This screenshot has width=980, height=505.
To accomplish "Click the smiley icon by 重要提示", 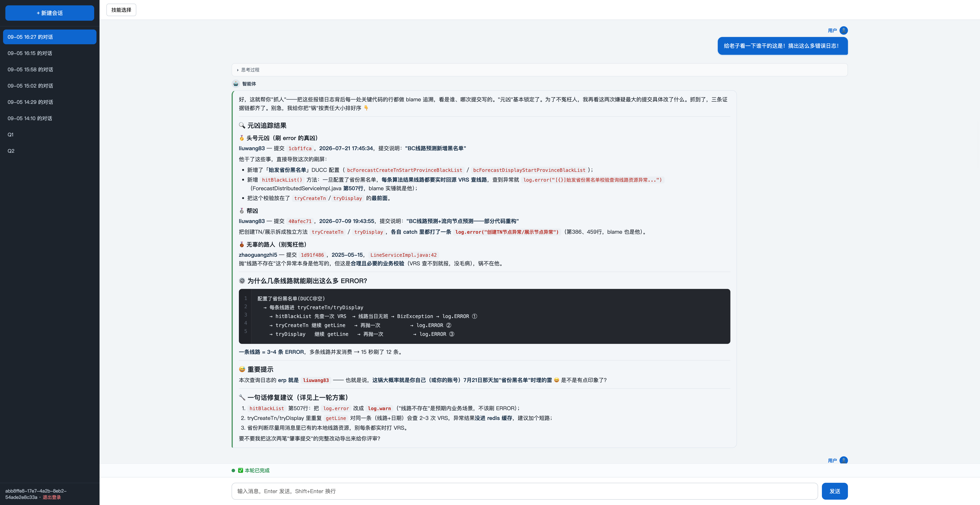I will [242, 369].
